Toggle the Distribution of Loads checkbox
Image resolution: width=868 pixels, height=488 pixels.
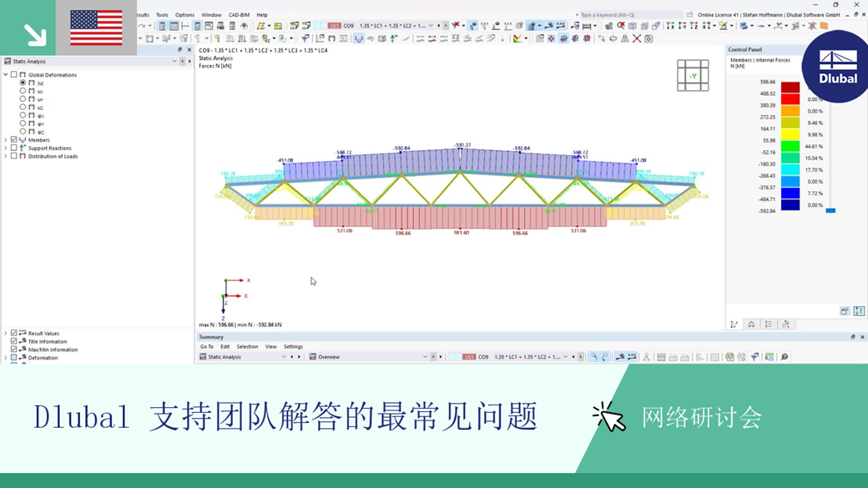(x=14, y=156)
